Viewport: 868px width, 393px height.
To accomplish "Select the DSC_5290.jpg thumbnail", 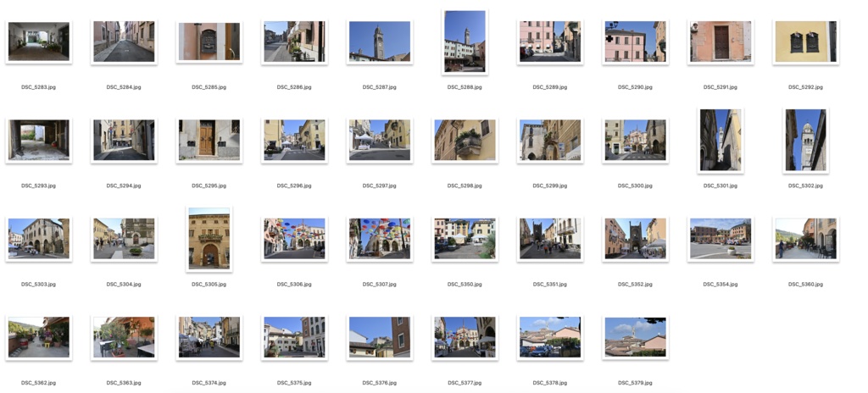I will [636, 42].
